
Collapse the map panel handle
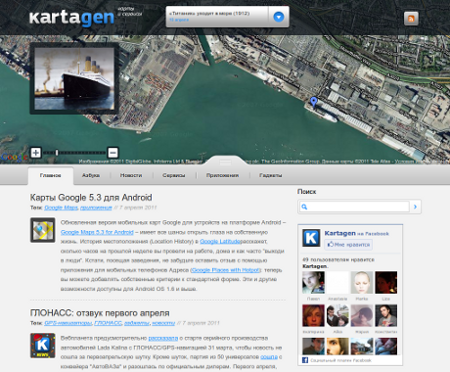(x=225, y=162)
